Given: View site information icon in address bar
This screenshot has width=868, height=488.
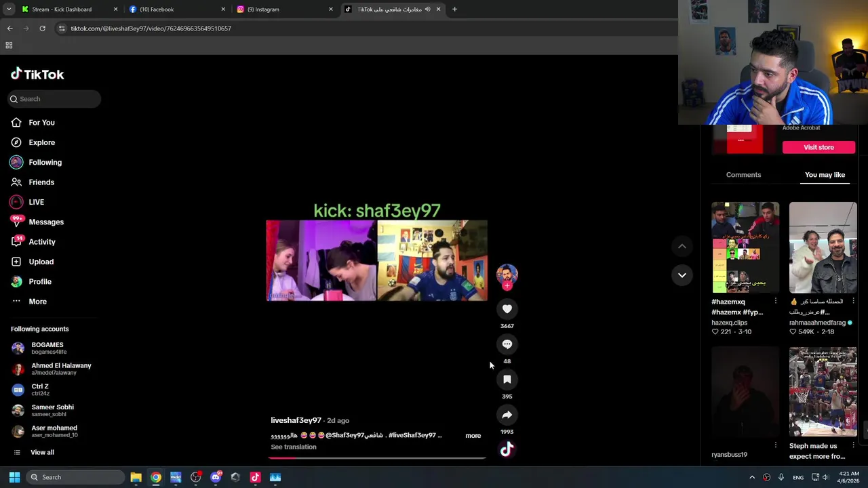Looking at the screenshot, I should (62, 28).
